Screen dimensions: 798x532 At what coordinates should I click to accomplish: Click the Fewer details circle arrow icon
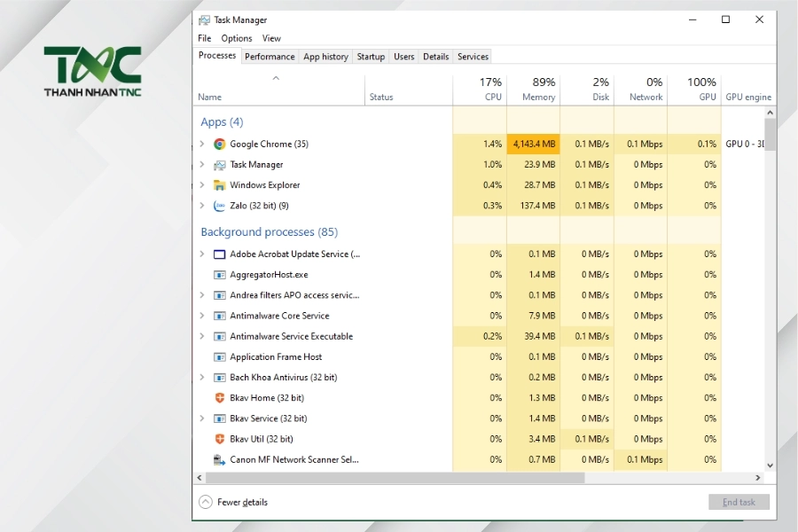[x=206, y=502]
